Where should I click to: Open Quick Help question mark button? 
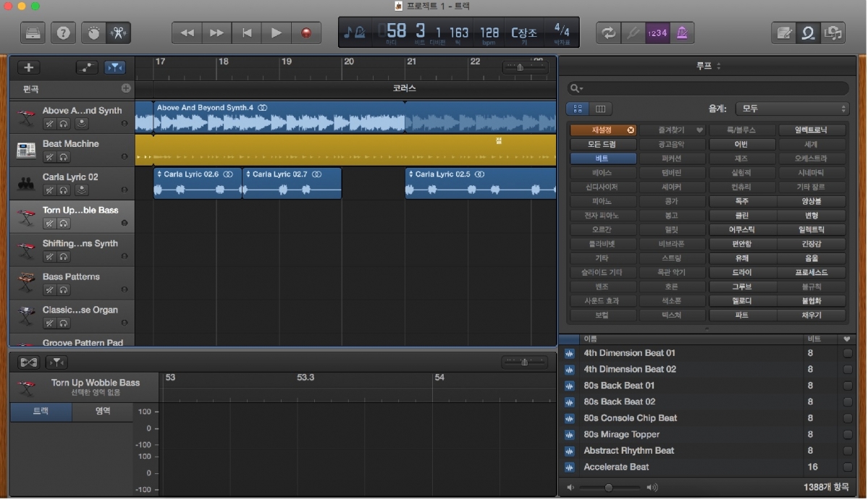63,33
